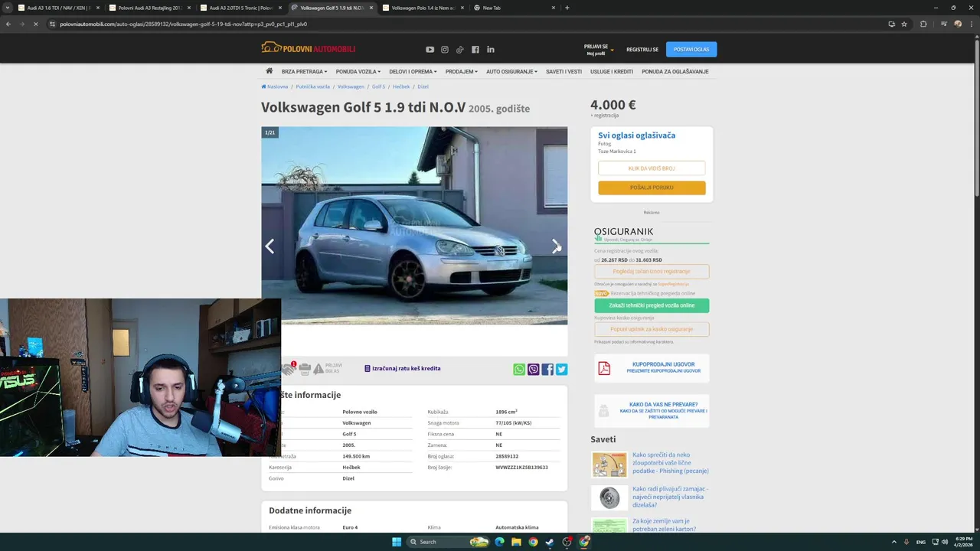Open the TikTok icon in header

point(460,50)
